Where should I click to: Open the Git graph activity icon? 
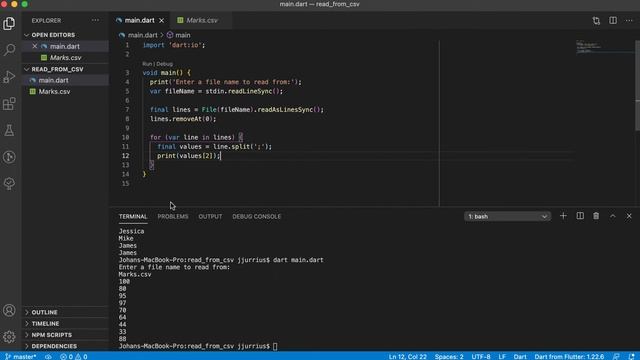[x=9, y=157]
